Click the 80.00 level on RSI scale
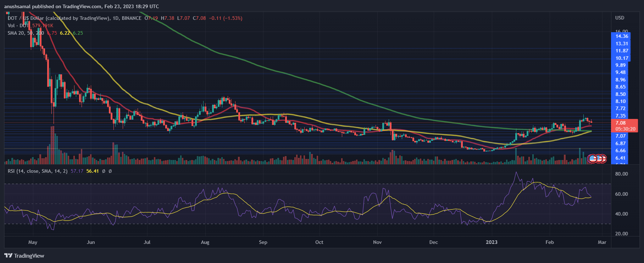Screen dimensions: 644x263 coord(621,174)
